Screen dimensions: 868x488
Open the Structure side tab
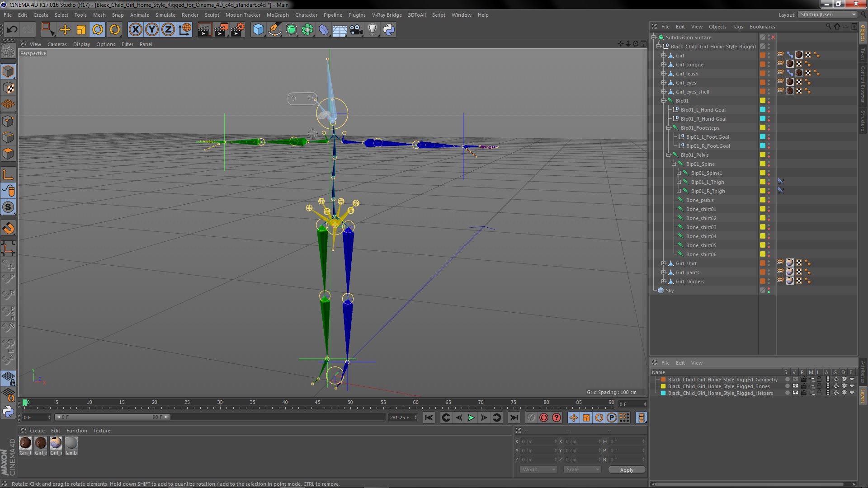pyautogui.click(x=863, y=121)
